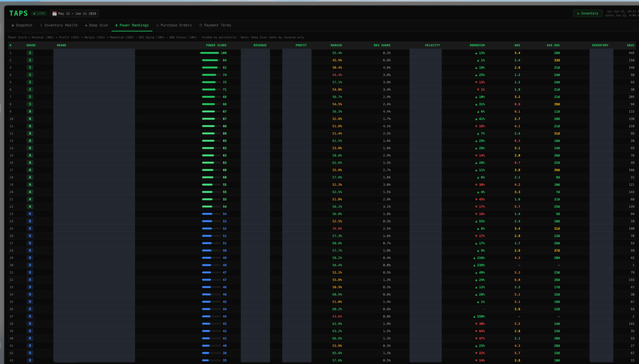Sort by the VELOCITY column header
The image size is (639, 364).
click(x=432, y=45)
